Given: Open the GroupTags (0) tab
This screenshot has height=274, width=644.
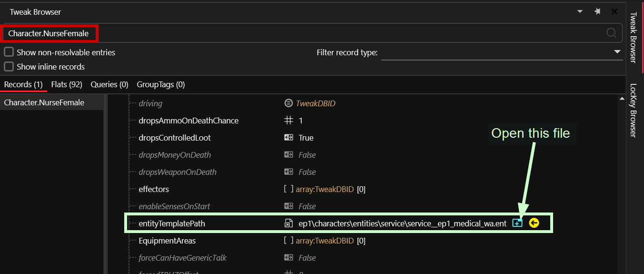Looking at the screenshot, I should (x=161, y=84).
